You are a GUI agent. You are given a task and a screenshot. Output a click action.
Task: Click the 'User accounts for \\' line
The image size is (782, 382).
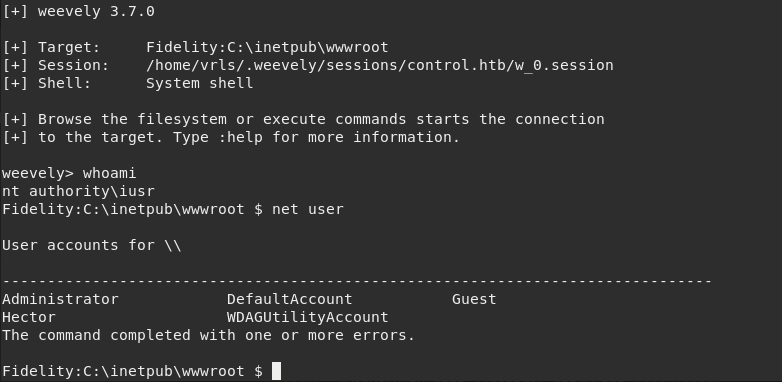pyautogui.click(x=92, y=245)
